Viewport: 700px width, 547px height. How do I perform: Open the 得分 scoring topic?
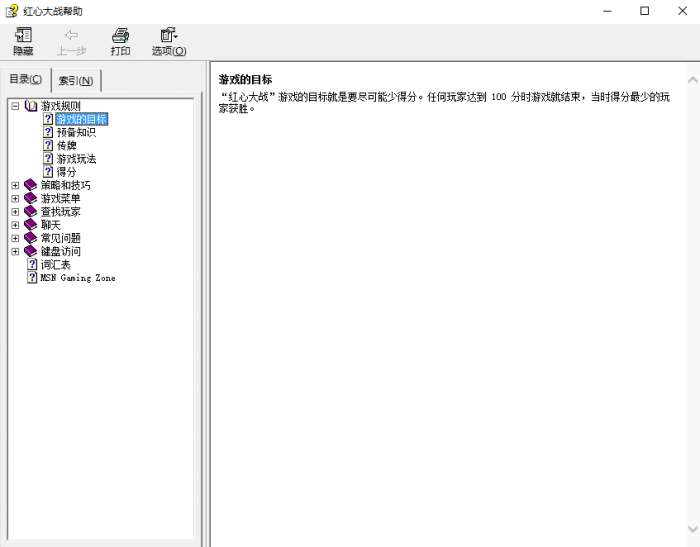(67, 172)
